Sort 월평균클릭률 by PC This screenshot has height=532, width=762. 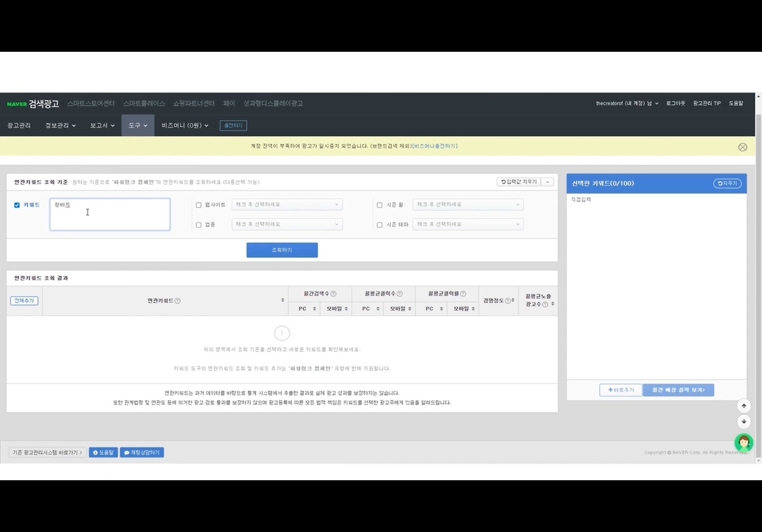(x=442, y=309)
